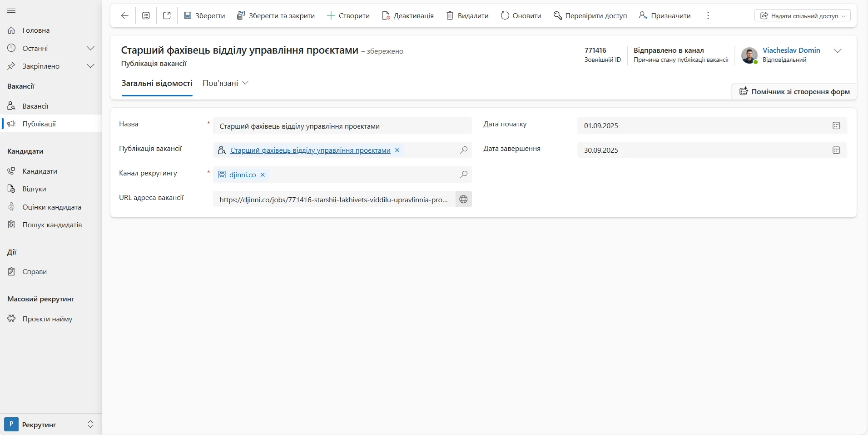The height and width of the screenshot is (435, 868).
Task: Remove djinni.co from recruiting channel
Action: [x=263, y=175]
